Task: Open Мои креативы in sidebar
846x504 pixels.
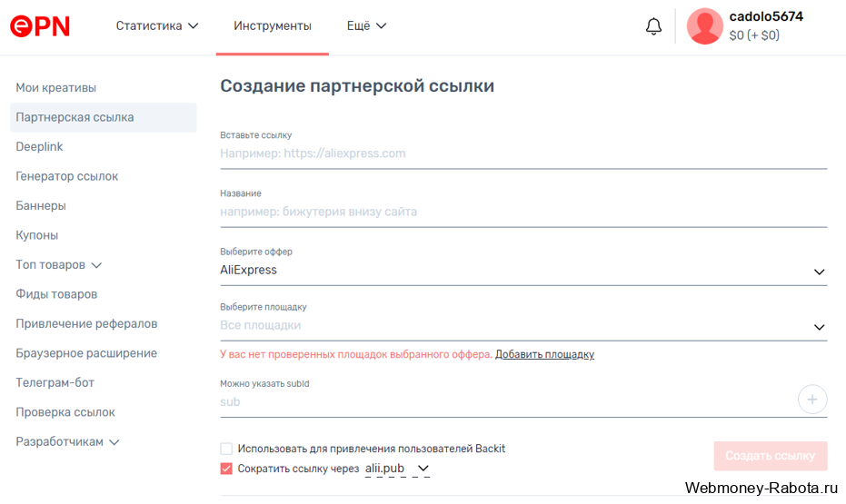Action: click(x=56, y=88)
